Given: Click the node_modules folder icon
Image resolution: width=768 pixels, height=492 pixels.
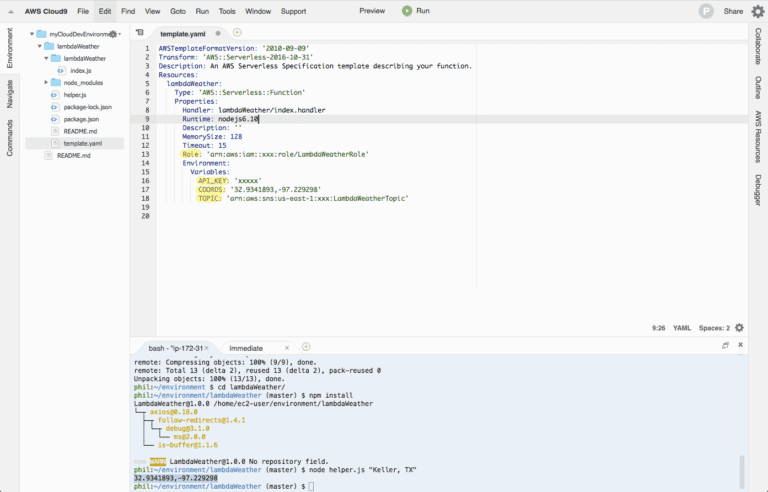Looking at the screenshot, I should tap(56, 83).
